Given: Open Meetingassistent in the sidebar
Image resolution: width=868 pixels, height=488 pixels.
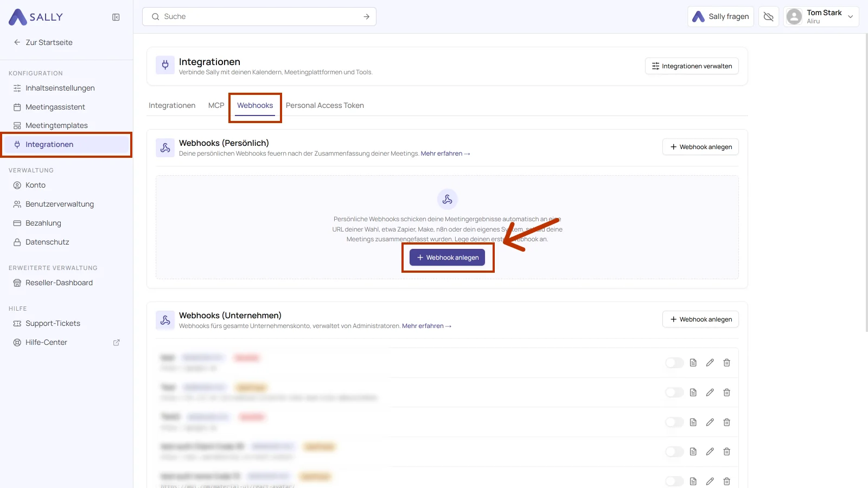Looking at the screenshot, I should click(66, 107).
